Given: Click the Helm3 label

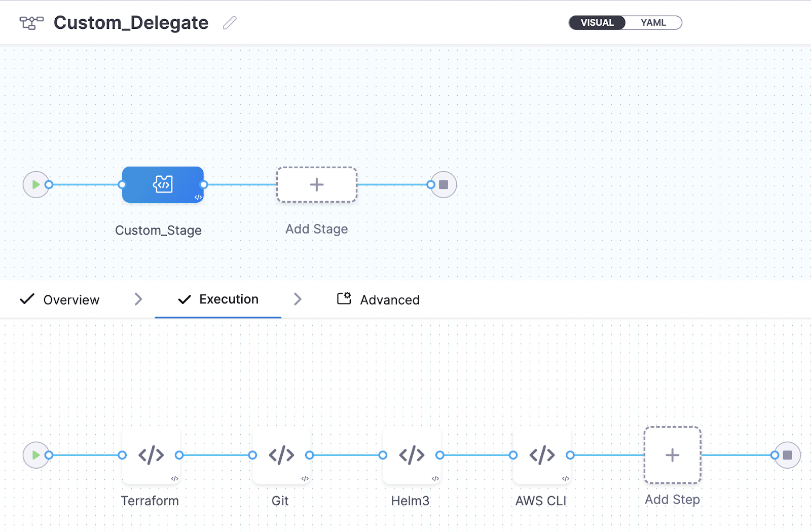Looking at the screenshot, I should tap(410, 501).
